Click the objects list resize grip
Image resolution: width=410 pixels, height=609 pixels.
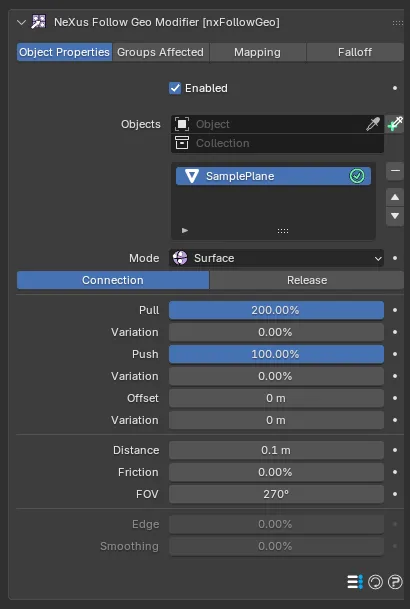283,231
